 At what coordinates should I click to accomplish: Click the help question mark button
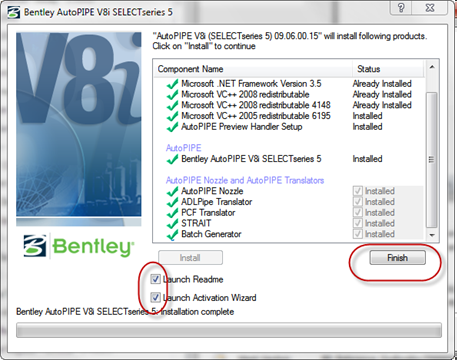(402, 7)
